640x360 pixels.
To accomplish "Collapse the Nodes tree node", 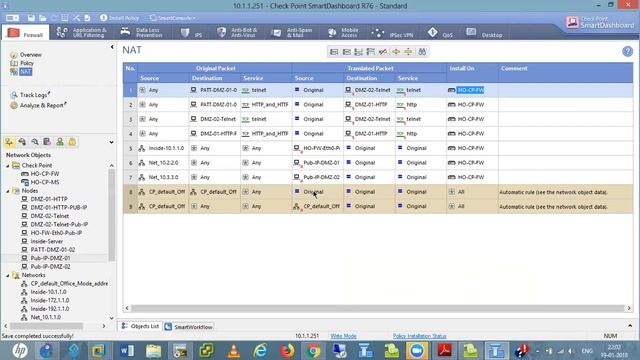I will [x=7, y=191].
